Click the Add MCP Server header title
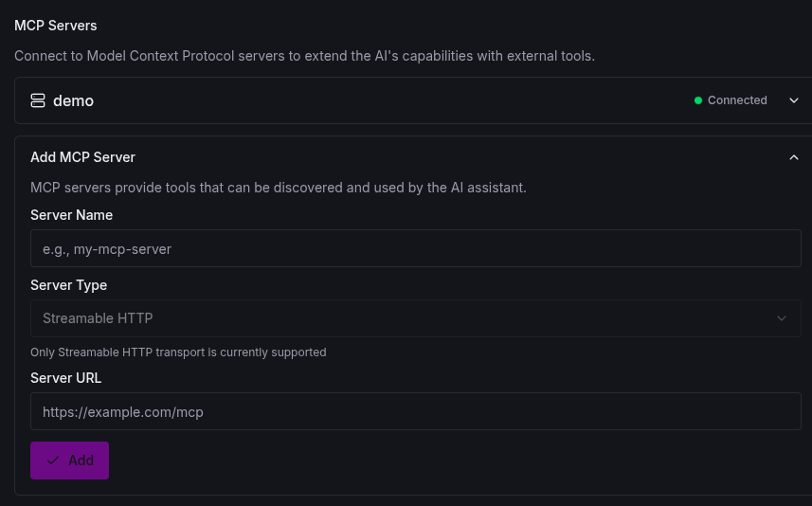Screen dimensions: 812x506 [82, 157]
